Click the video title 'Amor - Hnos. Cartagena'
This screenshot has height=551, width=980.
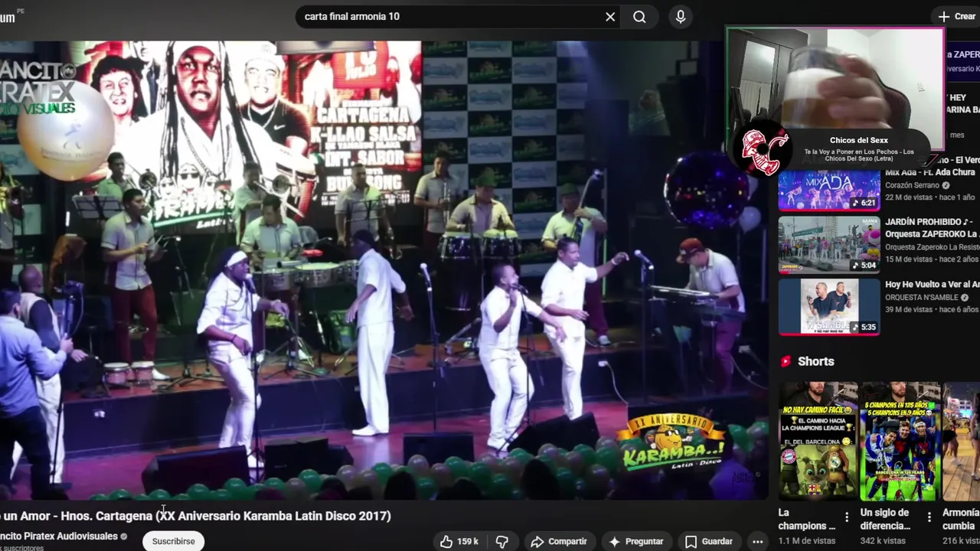195,516
